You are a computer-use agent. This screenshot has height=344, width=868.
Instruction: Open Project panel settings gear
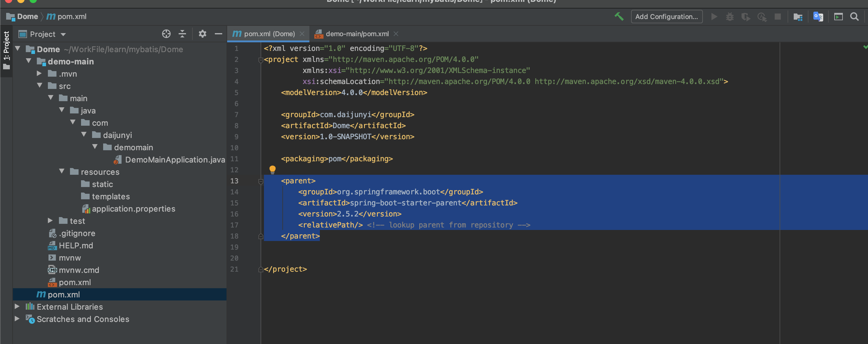(202, 34)
